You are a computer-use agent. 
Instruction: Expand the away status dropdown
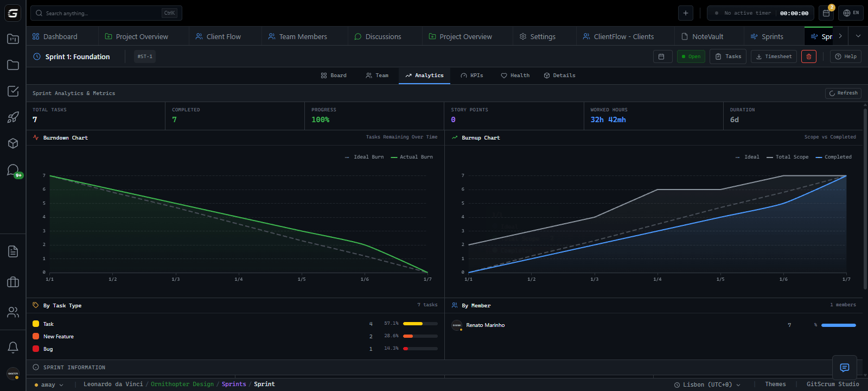tap(49, 384)
